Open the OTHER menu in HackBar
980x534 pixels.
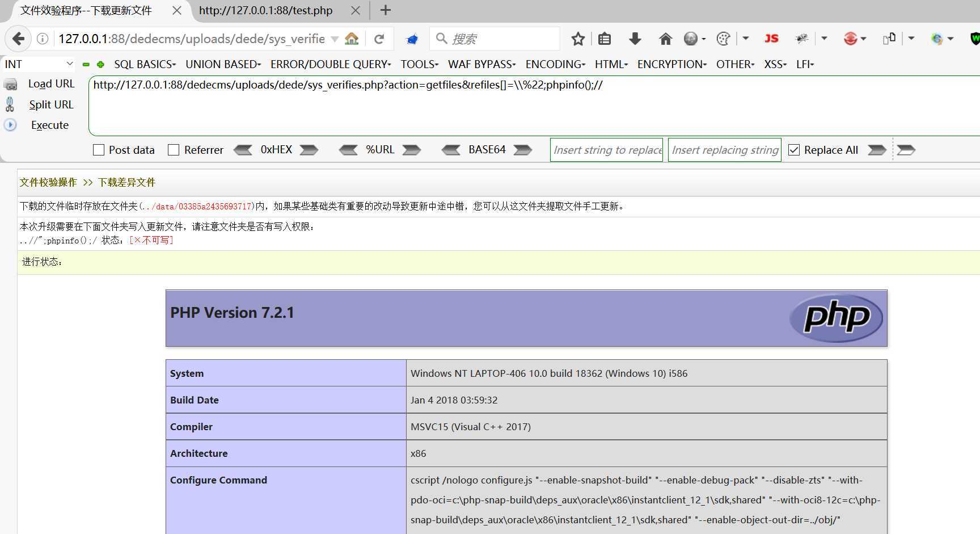point(736,64)
